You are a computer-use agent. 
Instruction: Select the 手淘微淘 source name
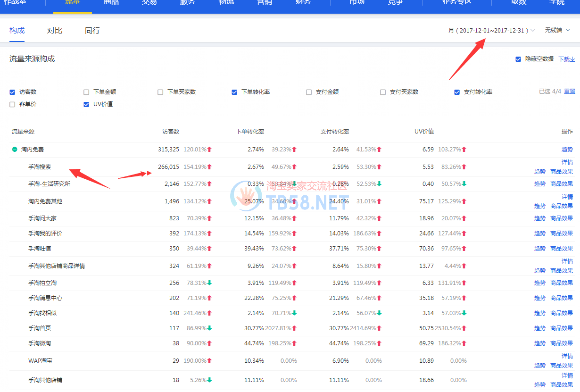[x=40, y=343]
